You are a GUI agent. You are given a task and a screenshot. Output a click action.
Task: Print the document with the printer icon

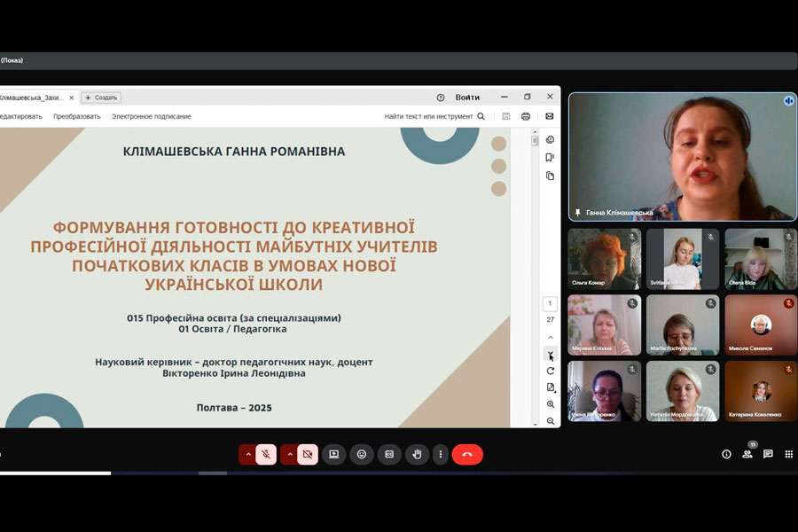tap(526, 116)
